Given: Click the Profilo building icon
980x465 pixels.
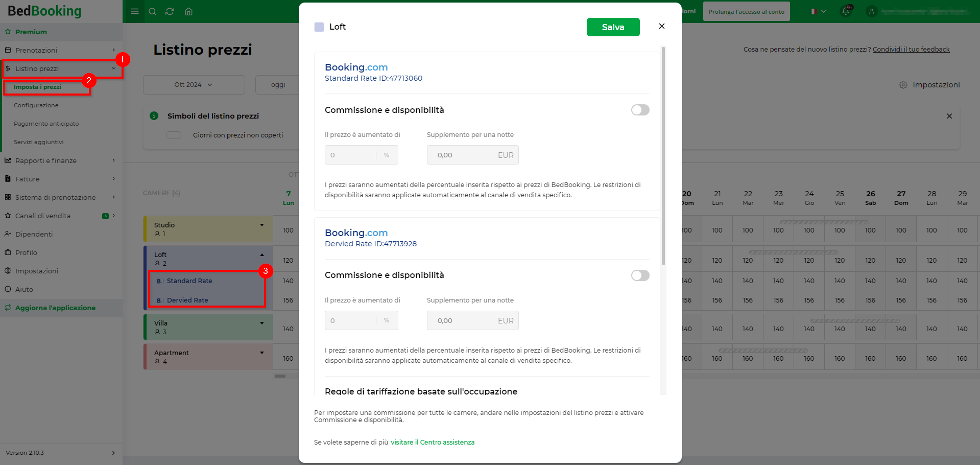Looking at the screenshot, I should (8, 252).
